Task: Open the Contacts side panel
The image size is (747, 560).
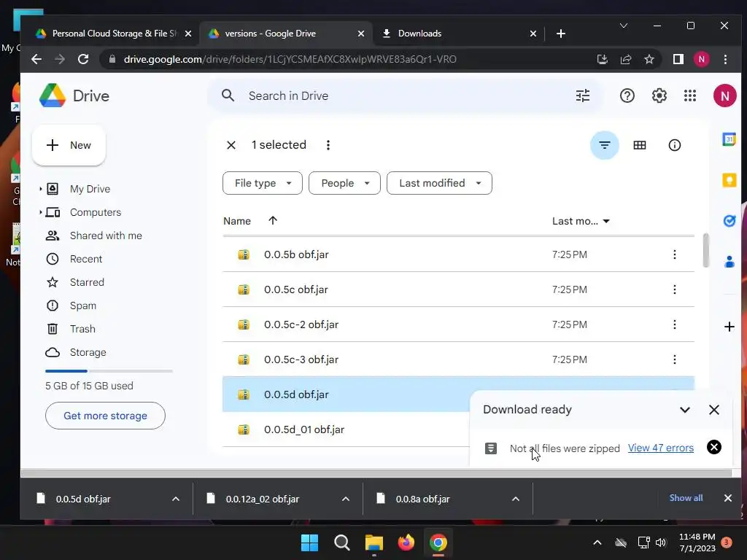Action: pyautogui.click(x=729, y=262)
